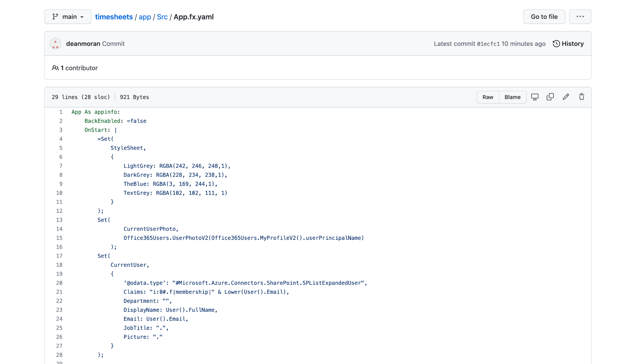Screen dimensions: 624x364
Task: Edit this file with pencil icon
Action: click(566, 97)
